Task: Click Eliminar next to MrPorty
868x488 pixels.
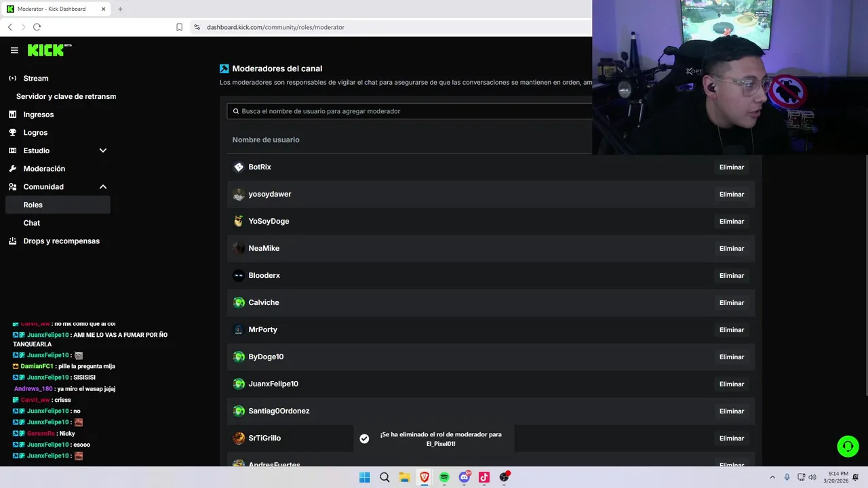Action: [x=732, y=330]
